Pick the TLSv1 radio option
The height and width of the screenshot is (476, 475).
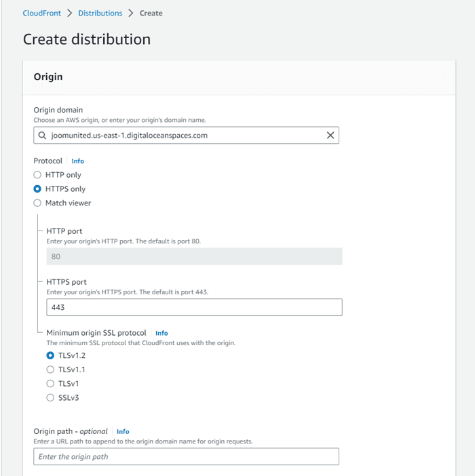[x=50, y=384]
